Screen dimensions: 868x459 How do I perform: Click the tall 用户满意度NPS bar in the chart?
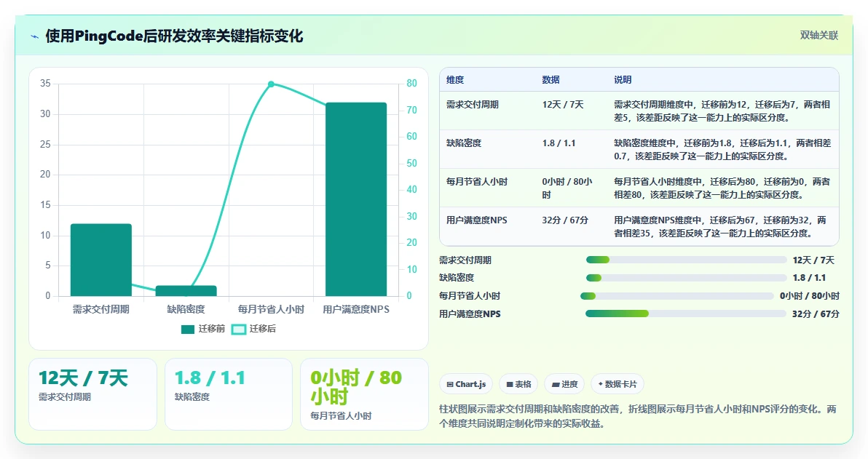(x=356, y=199)
